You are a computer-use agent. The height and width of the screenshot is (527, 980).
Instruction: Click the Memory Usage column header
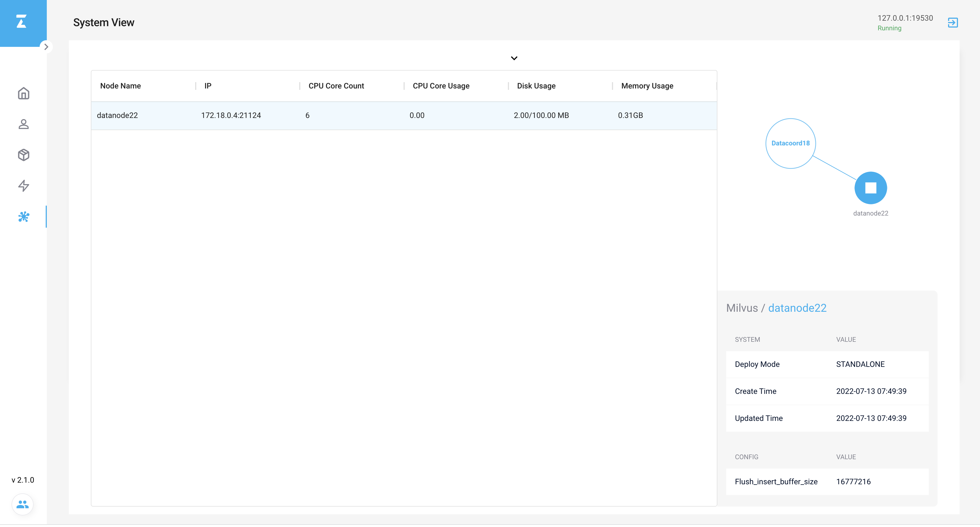pyautogui.click(x=647, y=86)
